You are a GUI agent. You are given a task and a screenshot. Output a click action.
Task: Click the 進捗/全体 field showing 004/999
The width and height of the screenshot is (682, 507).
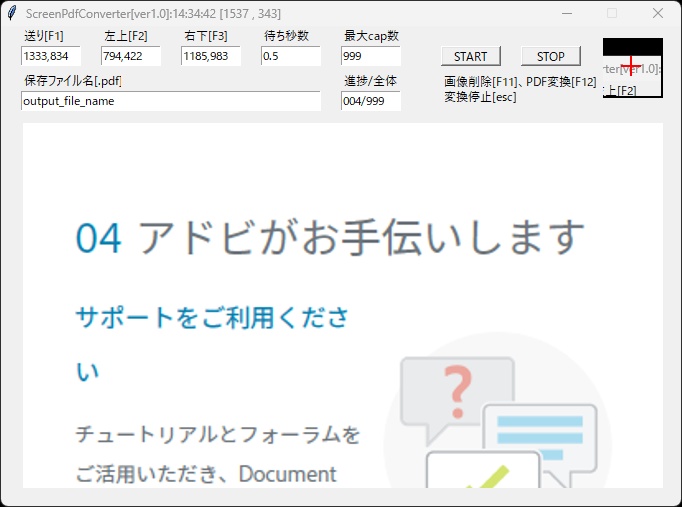pos(370,101)
